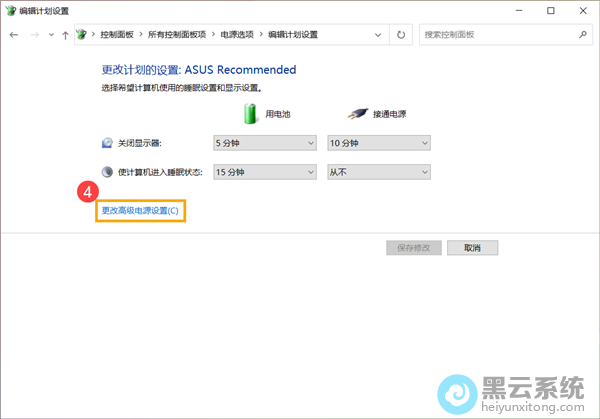Image resolution: width=600 pixels, height=419 pixels.
Task: Open display-off dropdown for battery (5 分钟)
Action: point(264,143)
